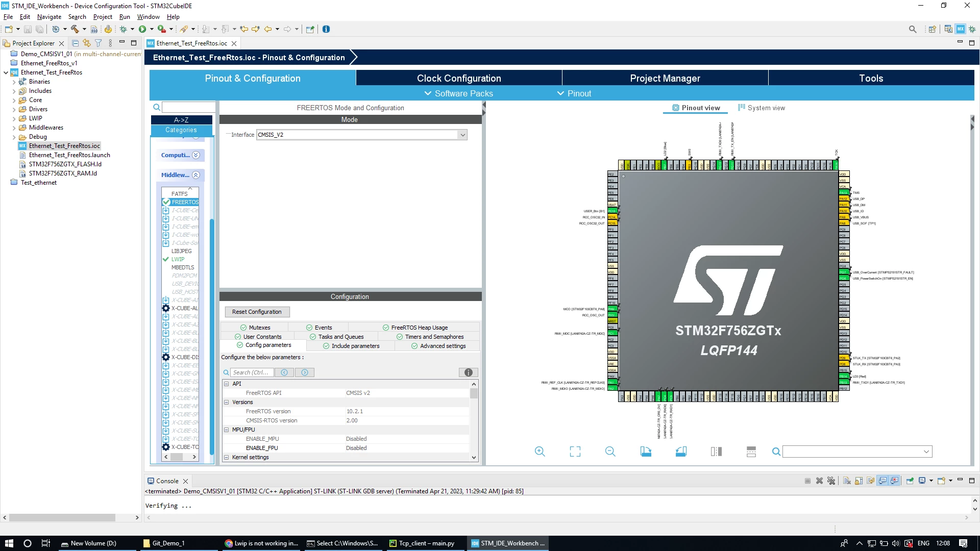Expand the Software Packs menu
This screenshot has width=980, height=551.
coord(458,93)
